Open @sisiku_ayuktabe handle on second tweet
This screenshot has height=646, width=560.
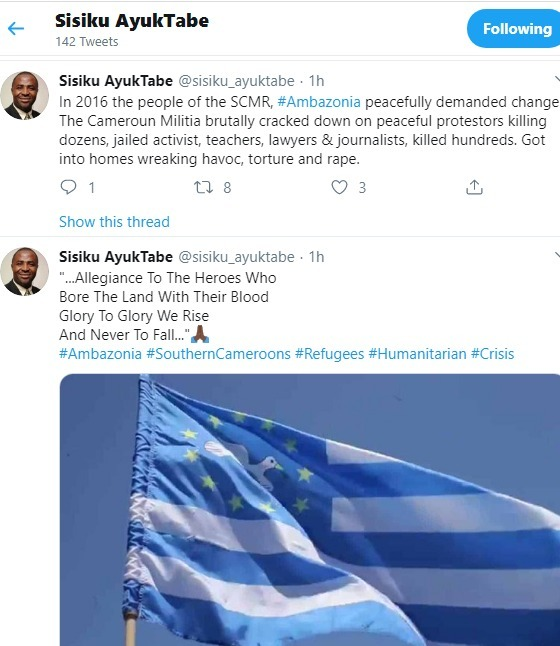(236, 257)
